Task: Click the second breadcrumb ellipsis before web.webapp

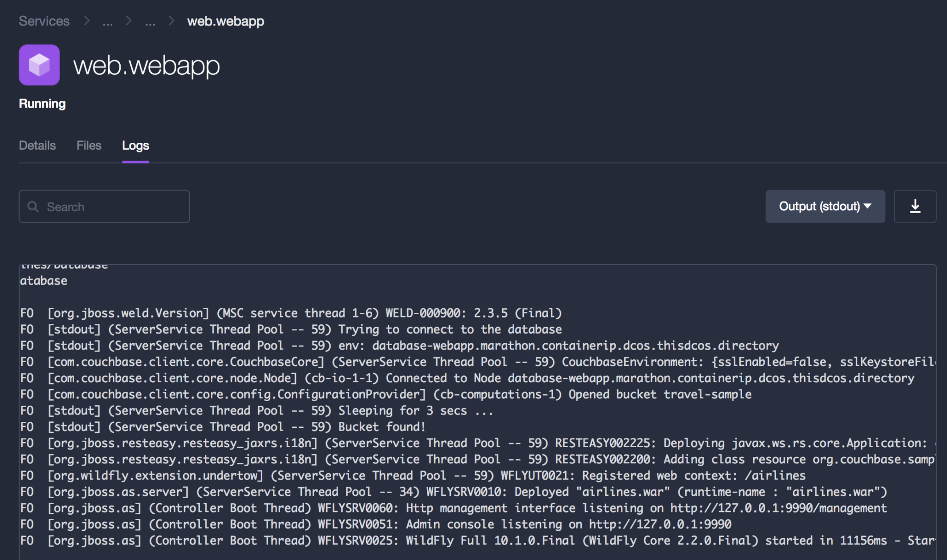Action: coord(150,21)
